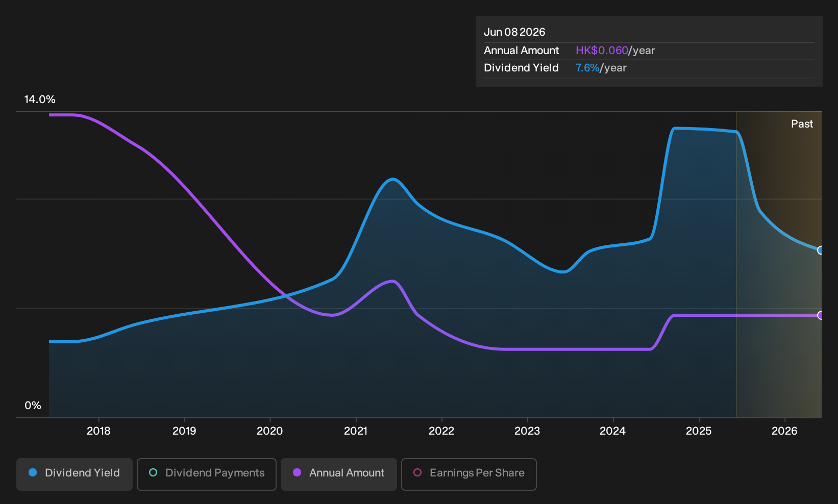Click the HK$0.060 annual amount value

pos(602,51)
